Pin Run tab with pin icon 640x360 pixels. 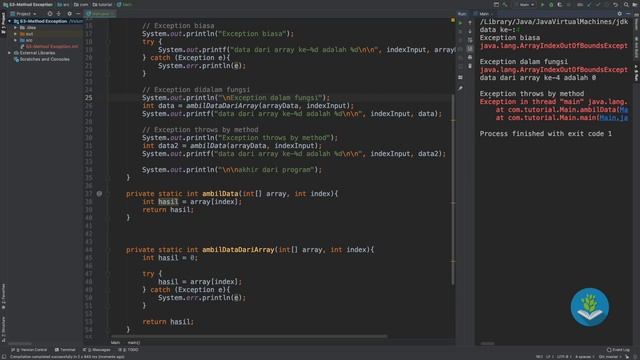460,88
